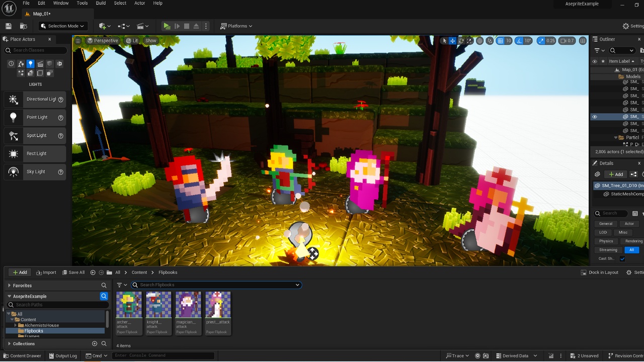Viewport: 644px width, 362px height.
Task: Click the Save current level icon
Action: click(x=8, y=26)
